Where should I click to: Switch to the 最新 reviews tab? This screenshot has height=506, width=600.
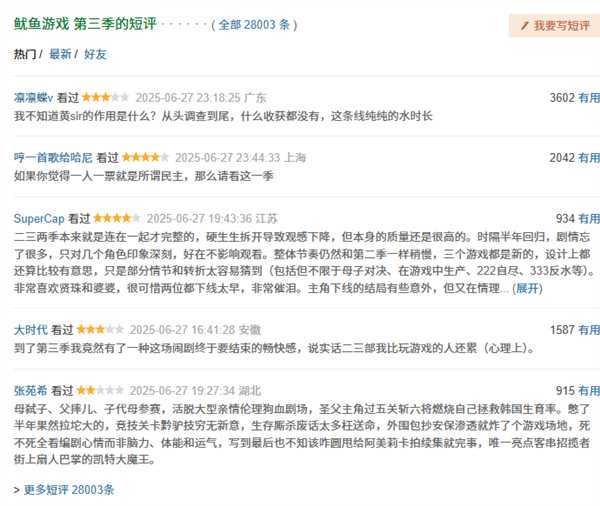click(60, 54)
